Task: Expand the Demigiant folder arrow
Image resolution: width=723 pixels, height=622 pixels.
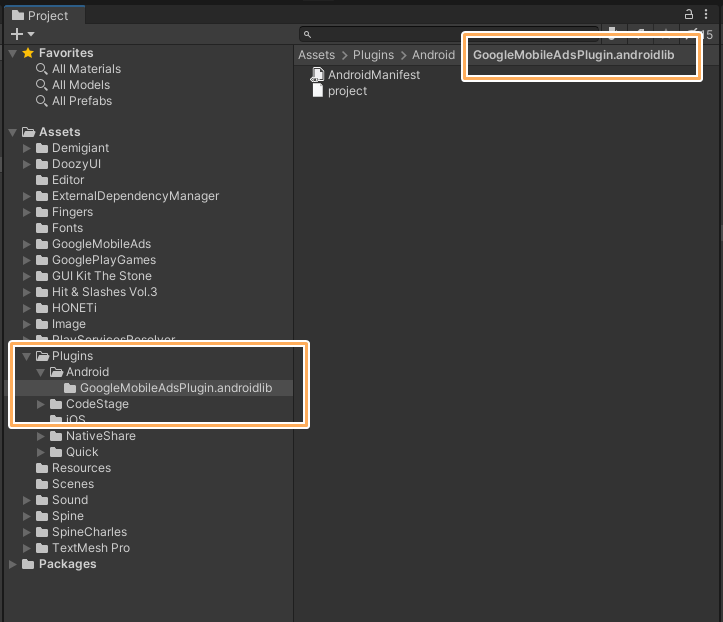Action: (x=27, y=148)
